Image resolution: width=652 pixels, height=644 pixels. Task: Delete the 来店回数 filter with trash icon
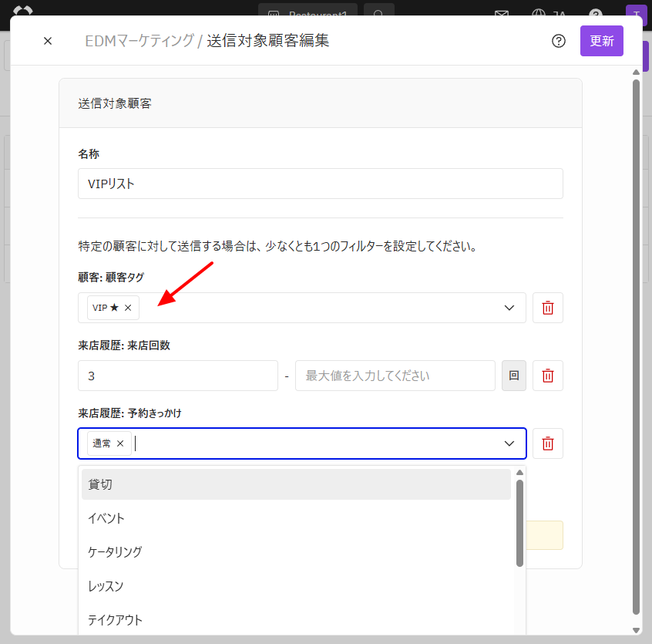click(548, 376)
